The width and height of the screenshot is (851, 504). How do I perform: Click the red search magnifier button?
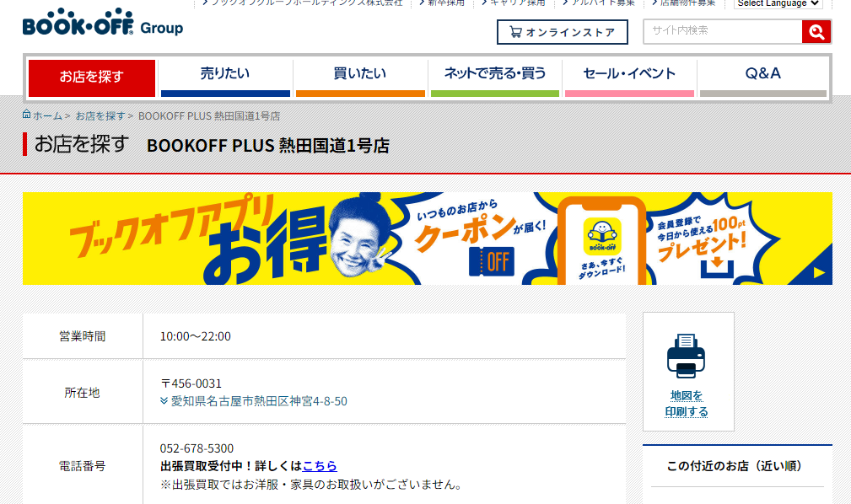[x=816, y=32]
